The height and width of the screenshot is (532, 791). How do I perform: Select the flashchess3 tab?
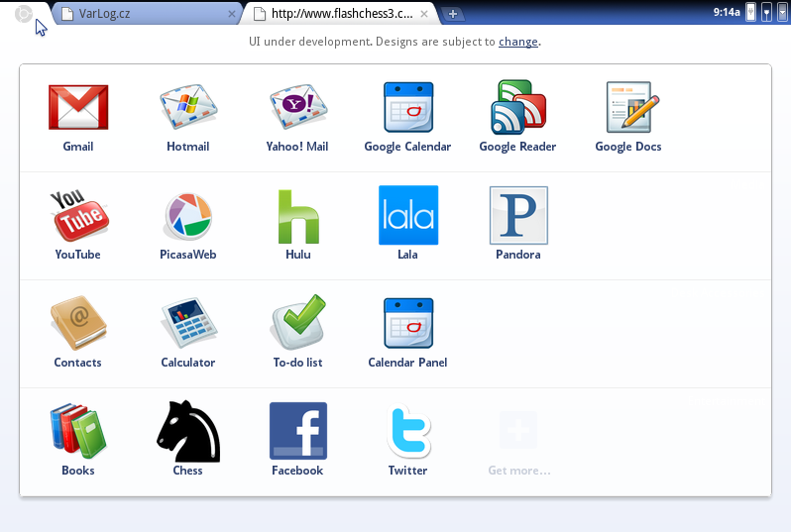click(x=341, y=14)
